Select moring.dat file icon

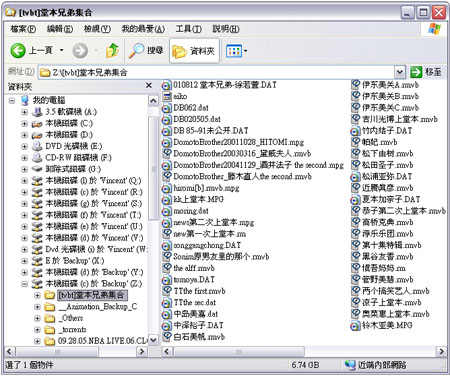[166, 211]
